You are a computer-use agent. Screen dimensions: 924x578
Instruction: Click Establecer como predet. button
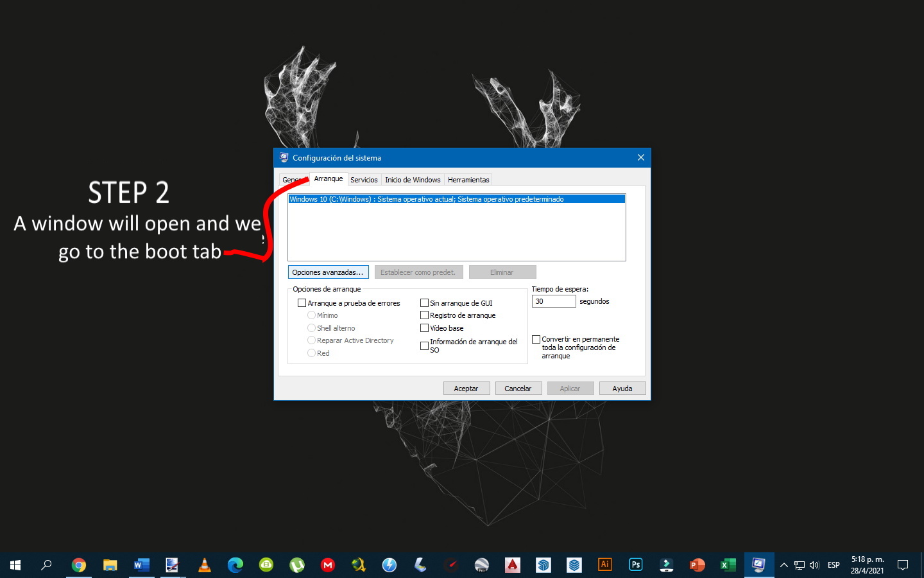(x=418, y=272)
